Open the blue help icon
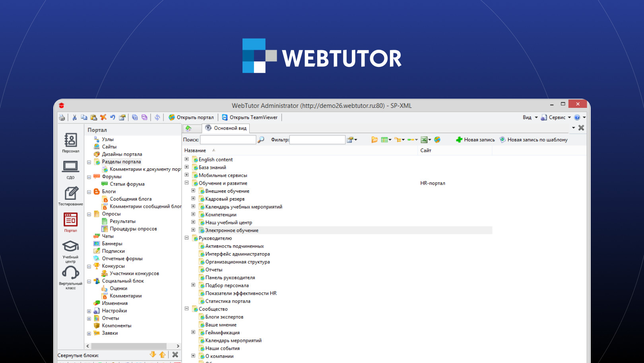 click(x=577, y=117)
